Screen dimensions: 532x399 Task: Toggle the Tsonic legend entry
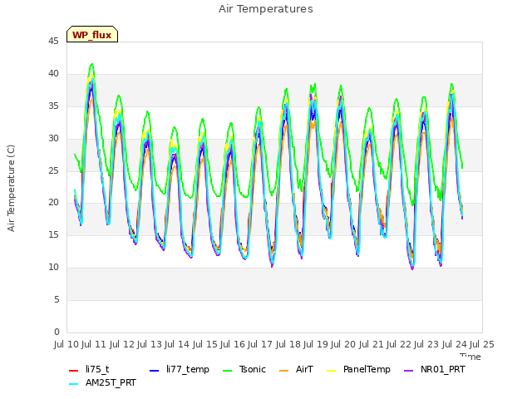coord(244,369)
